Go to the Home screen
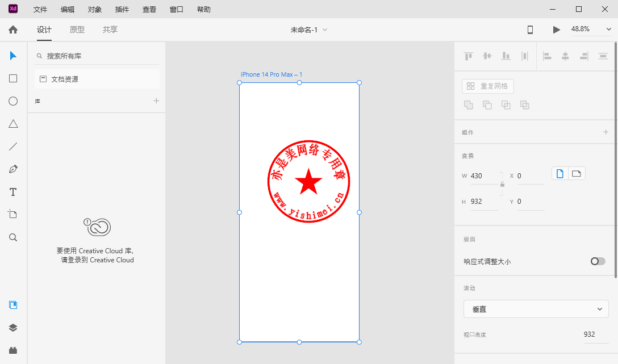This screenshot has width=618, height=364. [13, 30]
